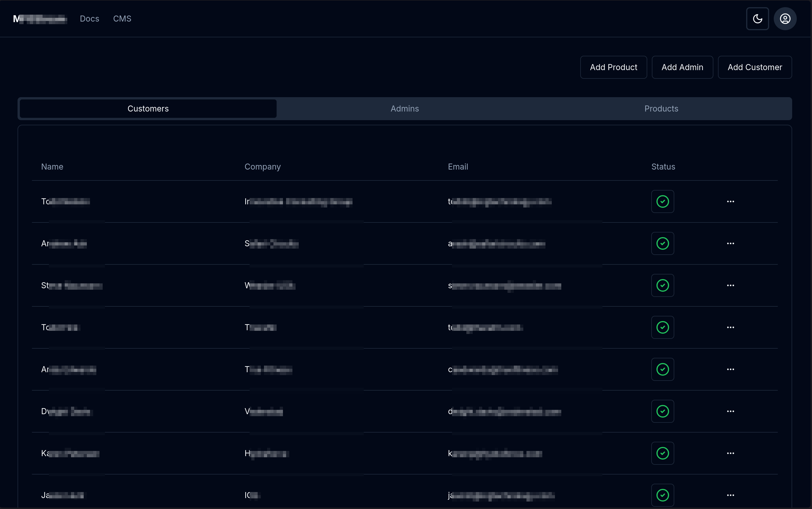Click the Add Product button
The image size is (812, 509).
[614, 67]
